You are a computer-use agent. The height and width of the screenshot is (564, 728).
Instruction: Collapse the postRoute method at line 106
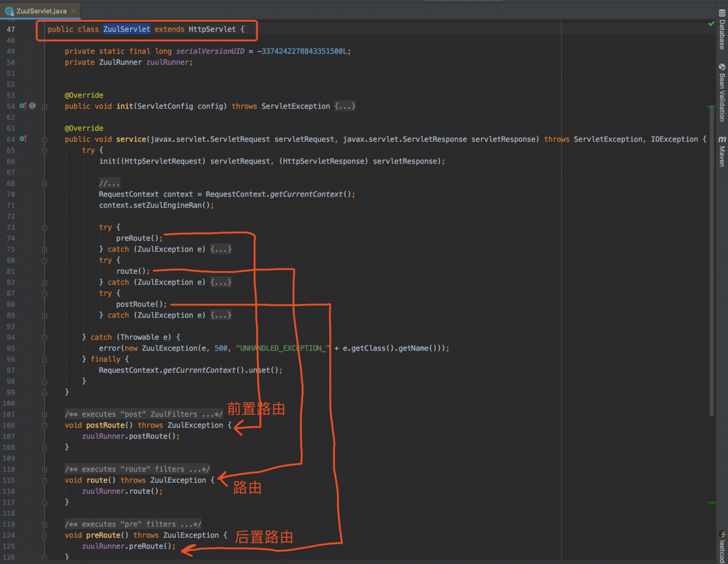[x=44, y=425]
